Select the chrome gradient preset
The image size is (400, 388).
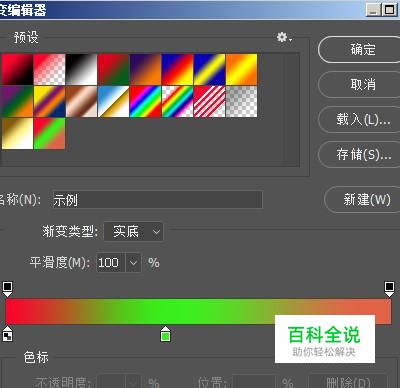[x=114, y=102]
